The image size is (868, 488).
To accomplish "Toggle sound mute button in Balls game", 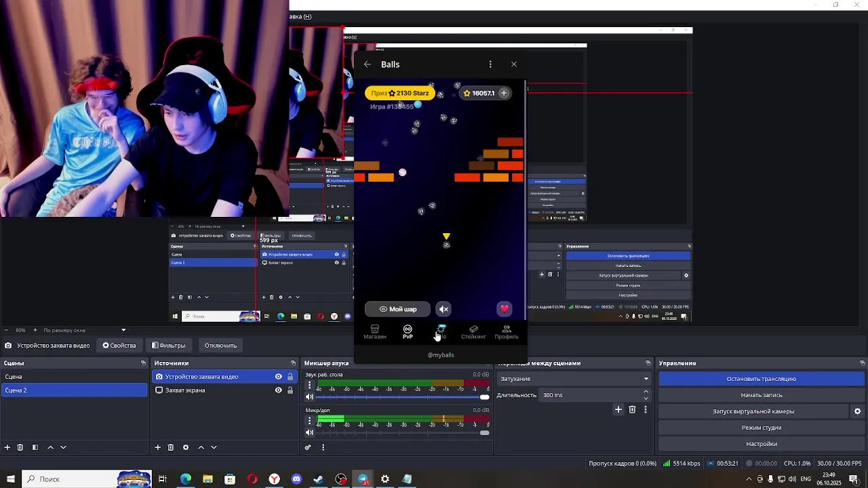I will pyautogui.click(x=443, y=309).
